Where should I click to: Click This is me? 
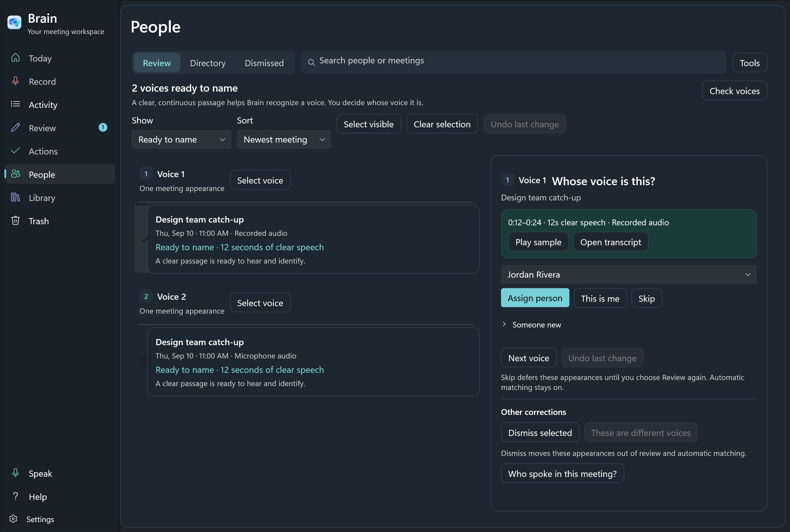tap(600, 298)
